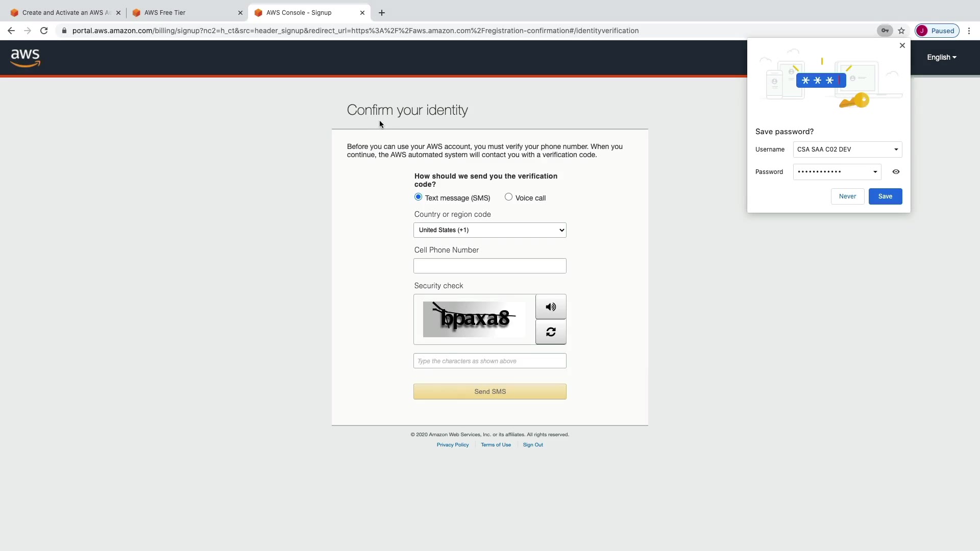Screen dimensions: 980x551
Task: Click the Cell Phone Number field
Action: click(x=489, y=266)
